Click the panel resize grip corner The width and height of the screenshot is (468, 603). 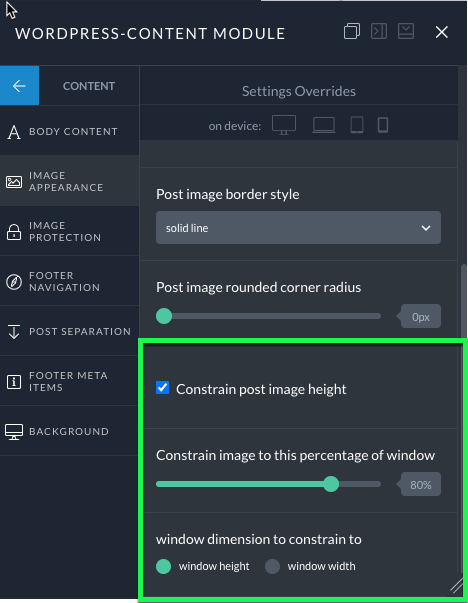pos(456,585)
